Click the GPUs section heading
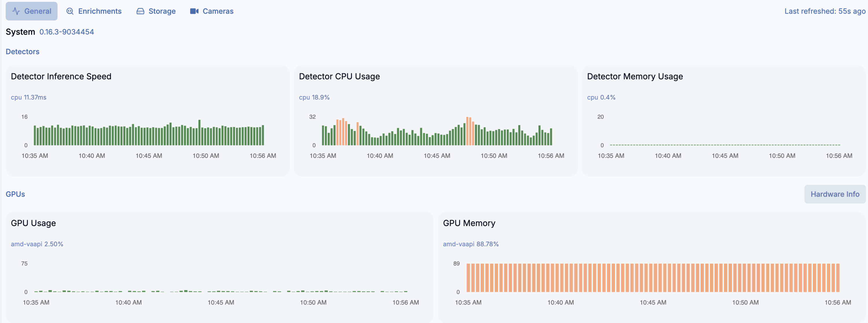868x323 pixels. [15, 194]
